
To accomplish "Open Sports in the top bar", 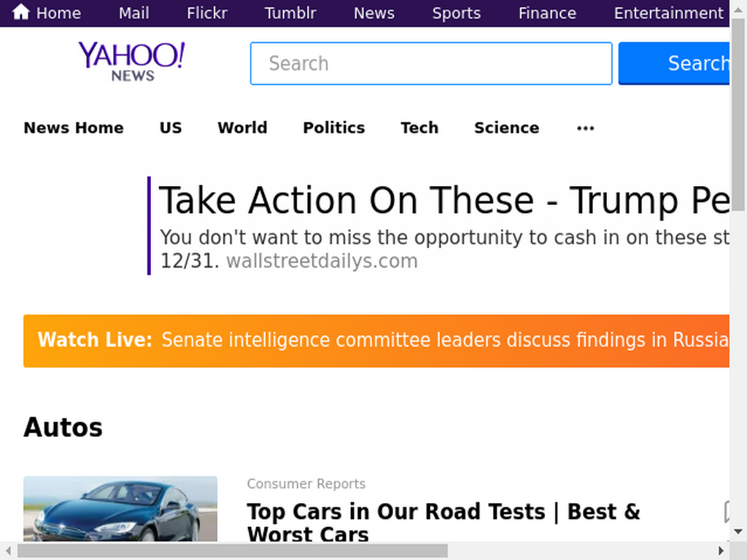I will (x=457, y=13).
